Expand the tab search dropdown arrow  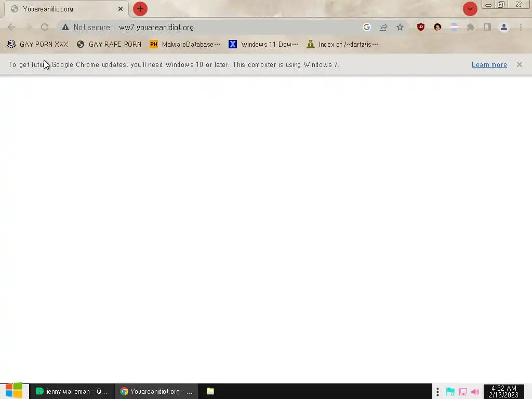(470, 9)
